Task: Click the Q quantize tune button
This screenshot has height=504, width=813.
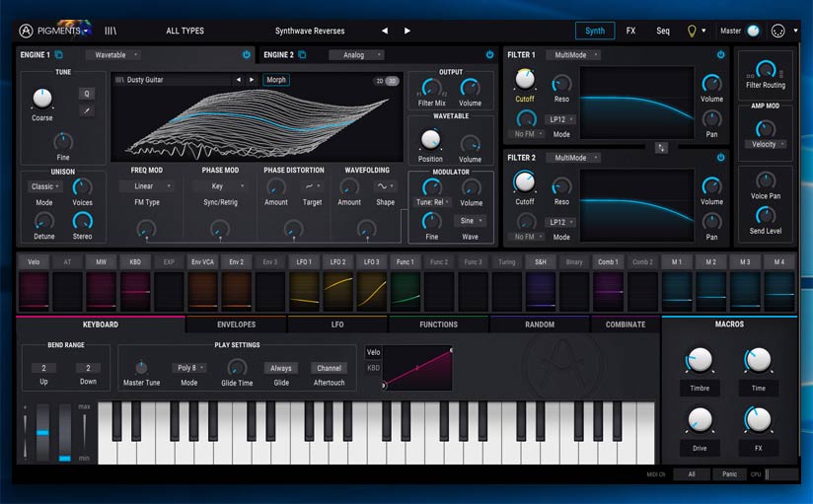Action: tap(87, 94)
